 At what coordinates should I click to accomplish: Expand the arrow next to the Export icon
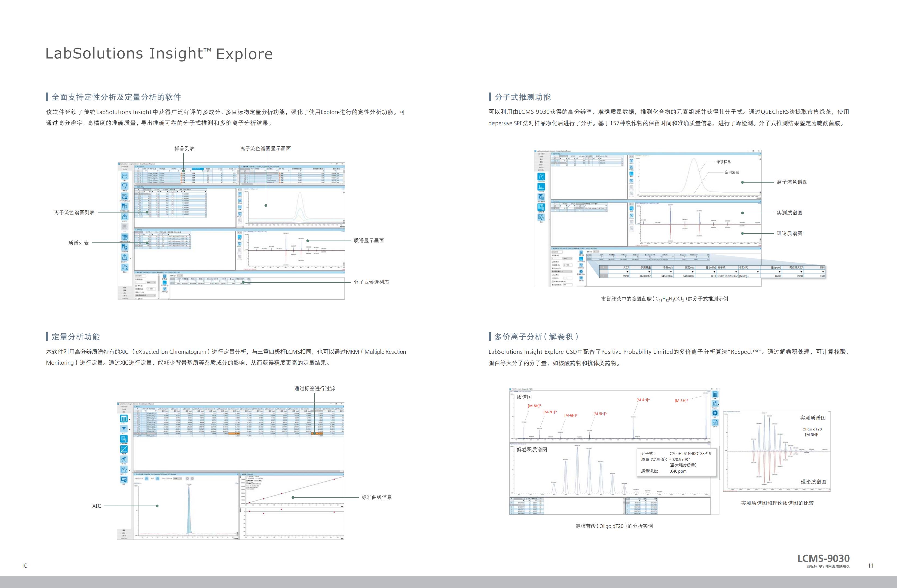pyautogui.click(x=130, y=258)
